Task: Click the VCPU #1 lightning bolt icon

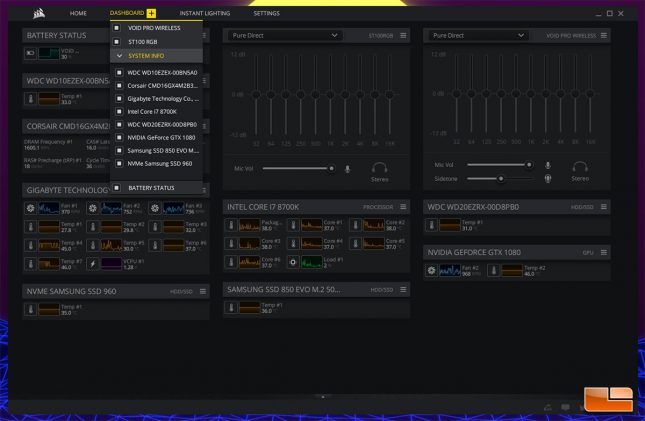Action: [x=93, y=264]
